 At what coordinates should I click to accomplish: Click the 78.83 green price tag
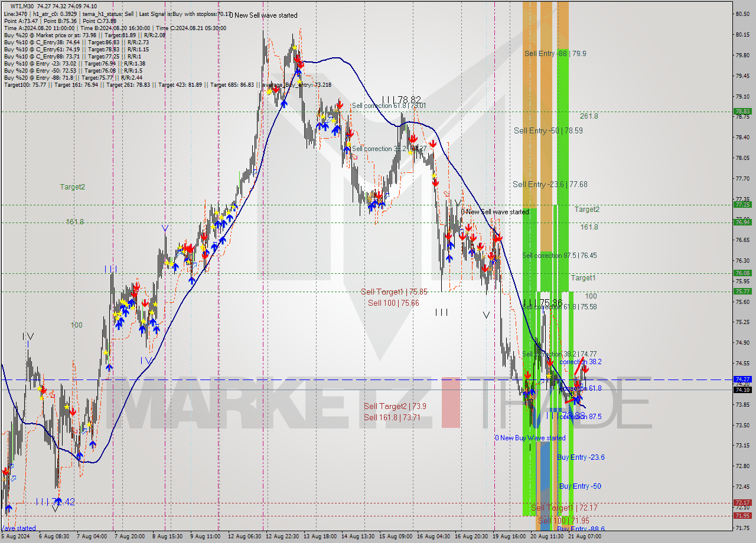[x=742, y=111]
